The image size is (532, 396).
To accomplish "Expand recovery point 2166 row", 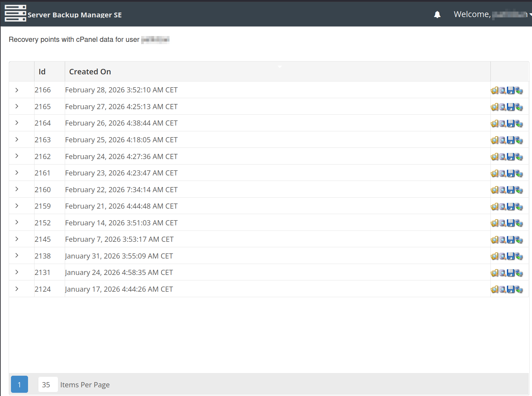I will click(17, 90).
